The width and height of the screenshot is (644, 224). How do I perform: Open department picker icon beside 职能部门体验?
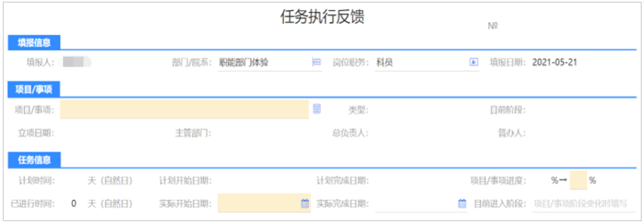coord(317,63)
